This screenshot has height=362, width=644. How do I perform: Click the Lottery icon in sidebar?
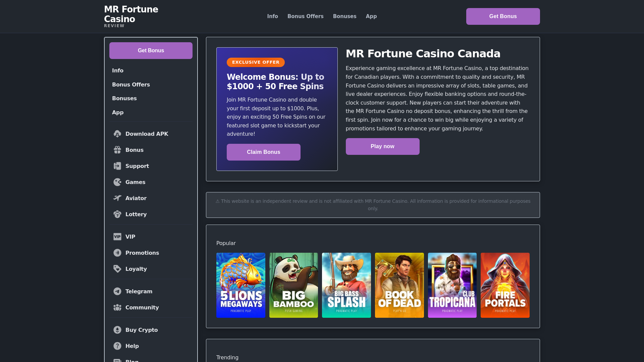click(117, 215)
